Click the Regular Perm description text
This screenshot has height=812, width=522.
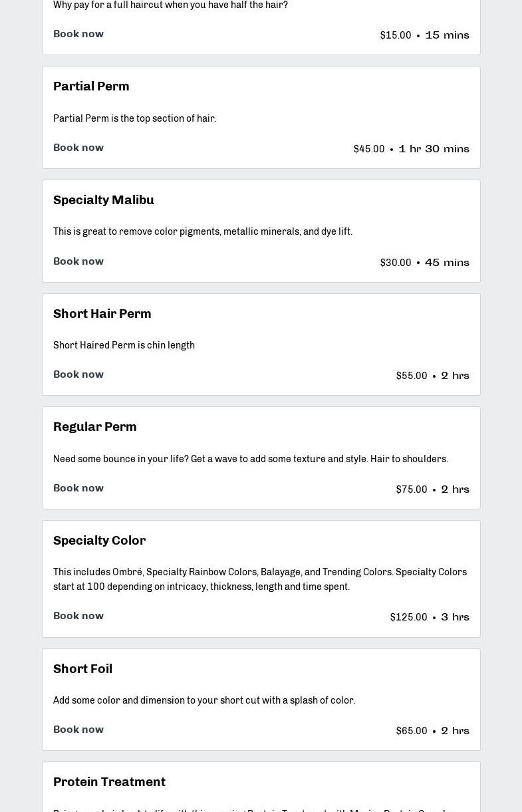pyautogui.click(x=251, y=459)
